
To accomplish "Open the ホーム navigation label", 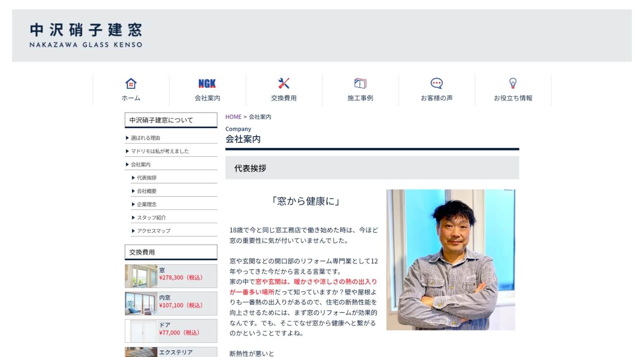I will (x=131, y=98).
